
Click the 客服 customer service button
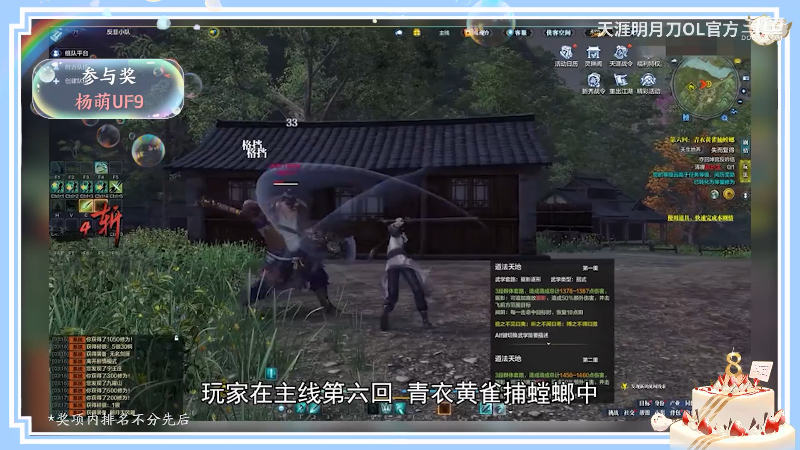[x=517, y=33]
